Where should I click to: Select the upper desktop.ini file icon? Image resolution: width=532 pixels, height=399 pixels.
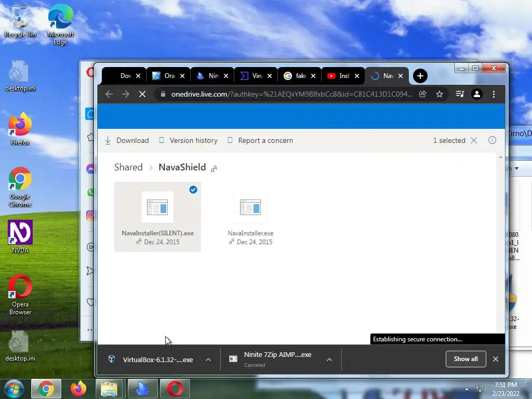[20, 76]
